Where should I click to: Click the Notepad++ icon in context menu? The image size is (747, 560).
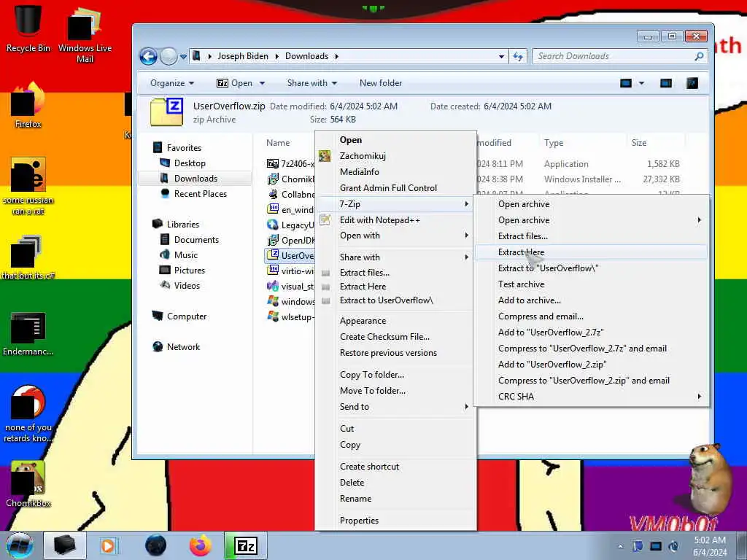325,219
